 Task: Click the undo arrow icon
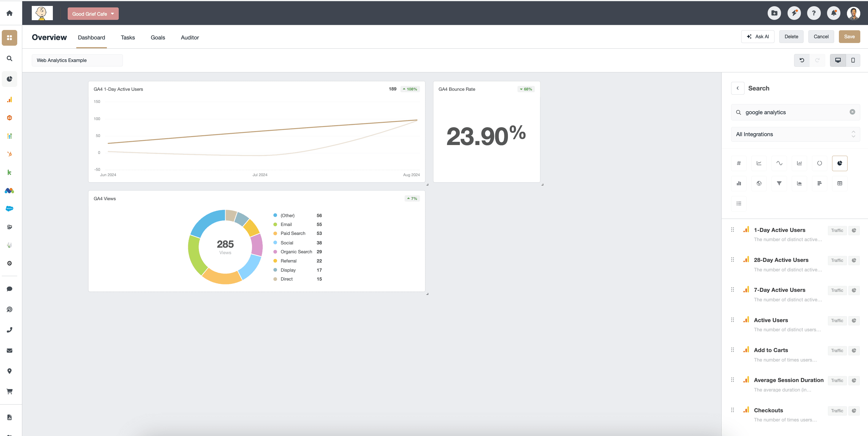point(802,60)
